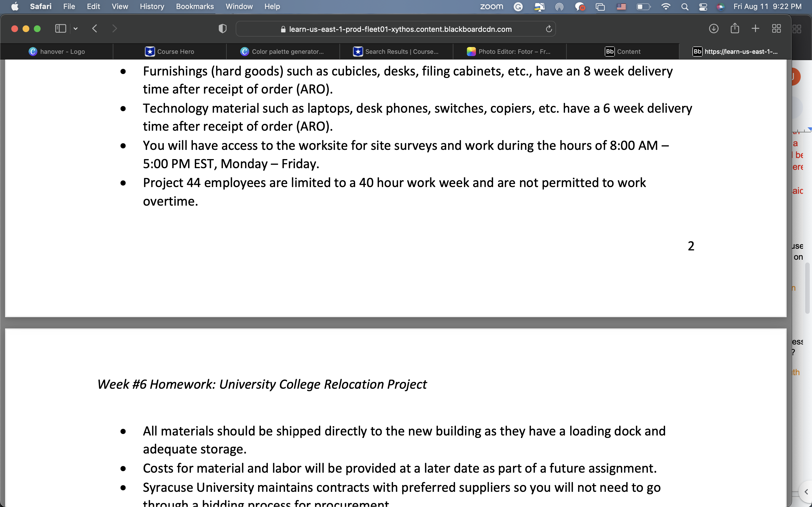Open the sidebar options chevron dropdown
812x507 pixels.
[x=76, y=28]
